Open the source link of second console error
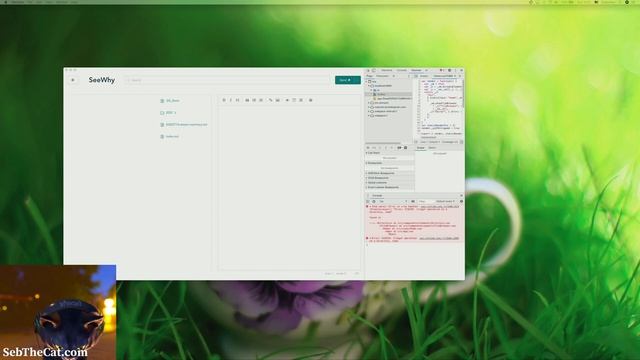Screen dimensions: 640x360 439,238
